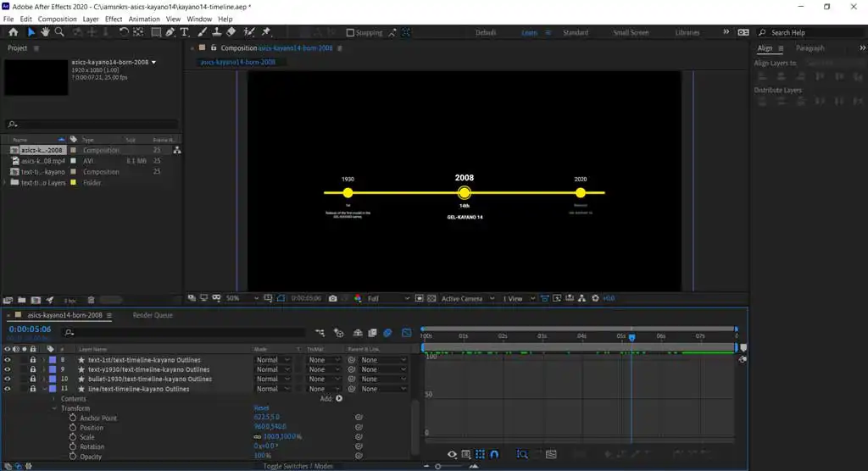
Task: Click the Draft 3D icon in timeline
Action: tap(339, 333)
